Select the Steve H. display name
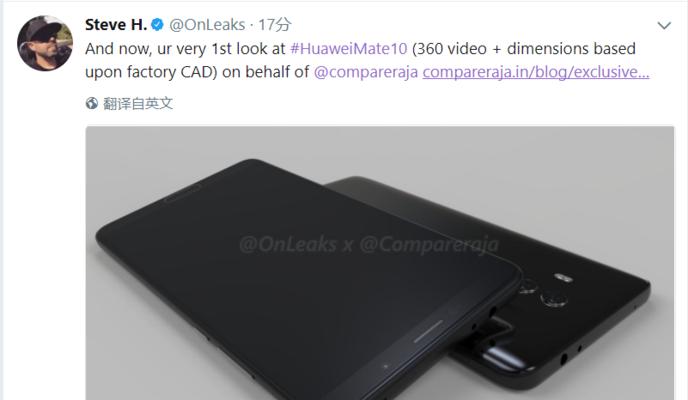The height and width of the screenshot is (400, 688). [x=116, y=25]
